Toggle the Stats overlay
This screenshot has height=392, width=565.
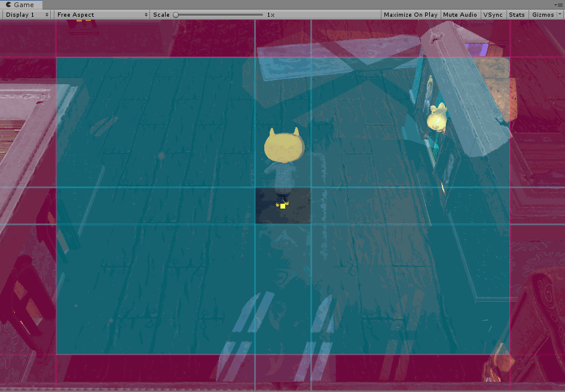point(517,15)
